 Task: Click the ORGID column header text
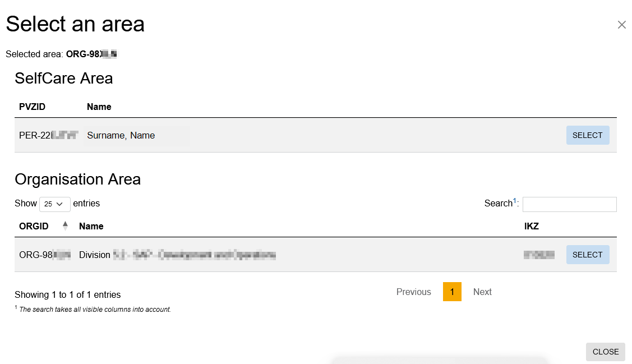34,226
